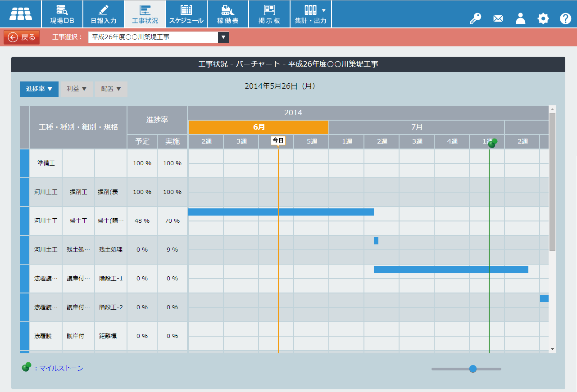The width and height of the screenshot is (577, 392).
Task: Click the 7月 month header
Action: (417, 127)
